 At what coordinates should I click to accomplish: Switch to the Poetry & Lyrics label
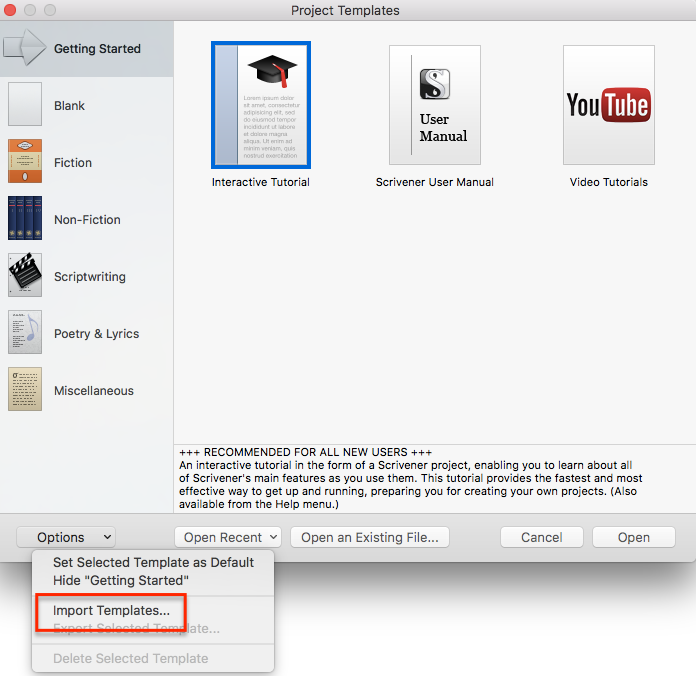96,334
